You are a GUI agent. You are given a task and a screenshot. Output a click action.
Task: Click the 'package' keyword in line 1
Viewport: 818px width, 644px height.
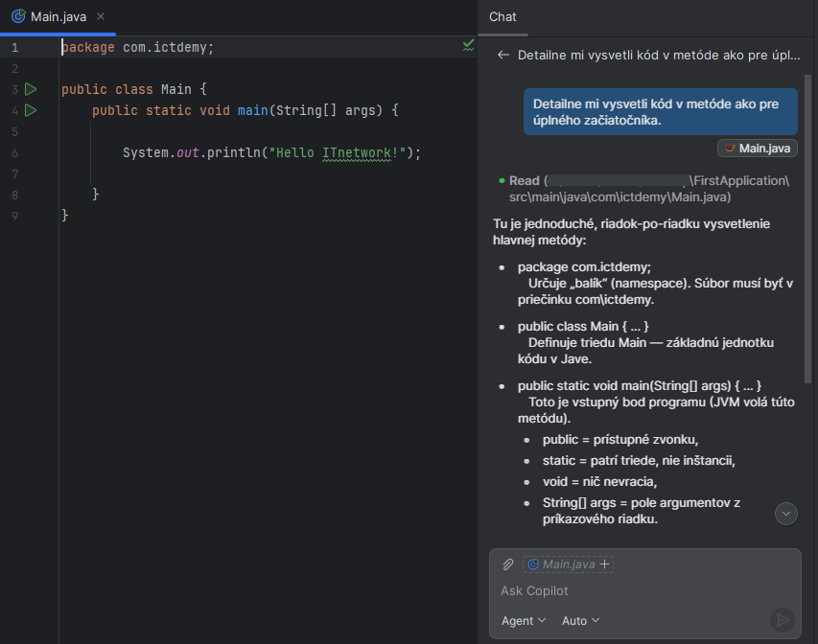[x=87, y=48]
